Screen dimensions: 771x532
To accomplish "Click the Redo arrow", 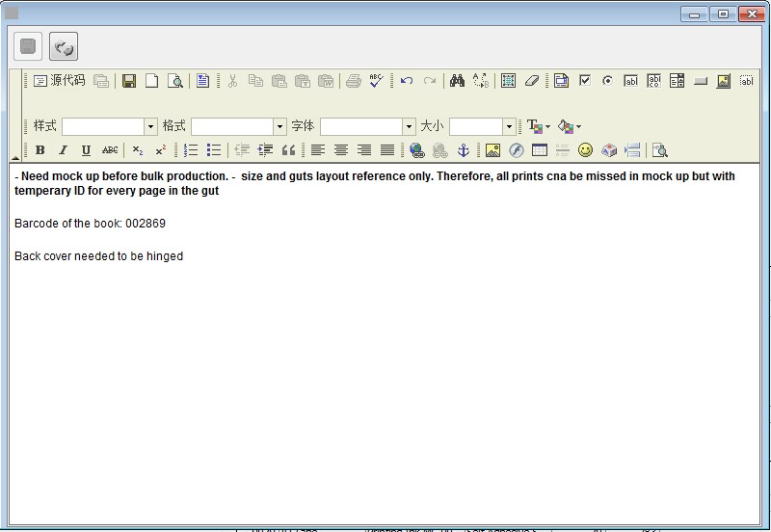I will click(x=429, y=81).
